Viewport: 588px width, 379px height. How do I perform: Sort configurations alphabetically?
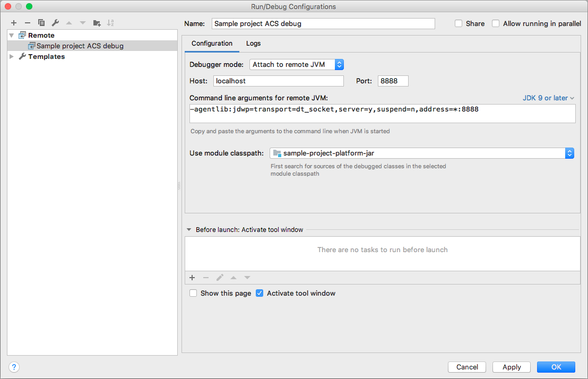pos(110,23)
